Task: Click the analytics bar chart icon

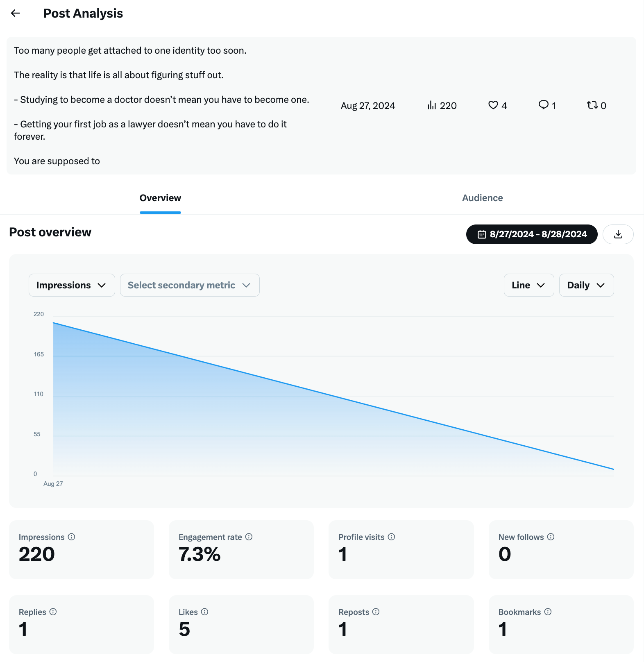Action: pyautogui.click(x=432, y=105)
